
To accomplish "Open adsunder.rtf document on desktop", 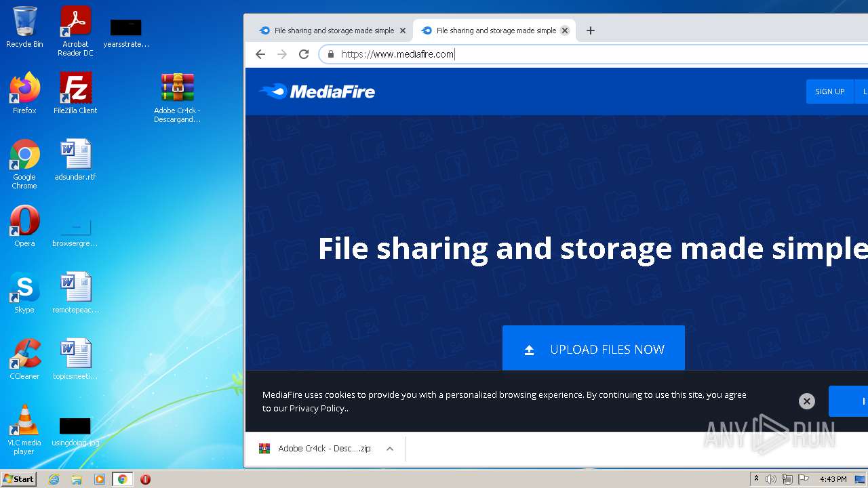I will click(x=75, y=160).
